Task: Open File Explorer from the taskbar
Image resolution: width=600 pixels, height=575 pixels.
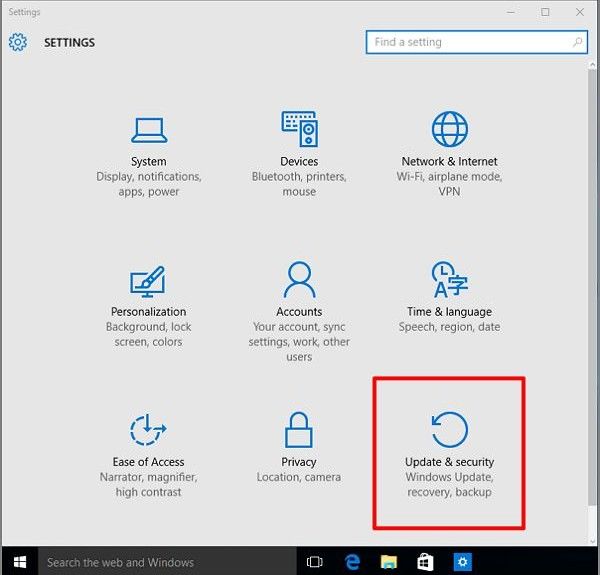Action: click(389, 562)
